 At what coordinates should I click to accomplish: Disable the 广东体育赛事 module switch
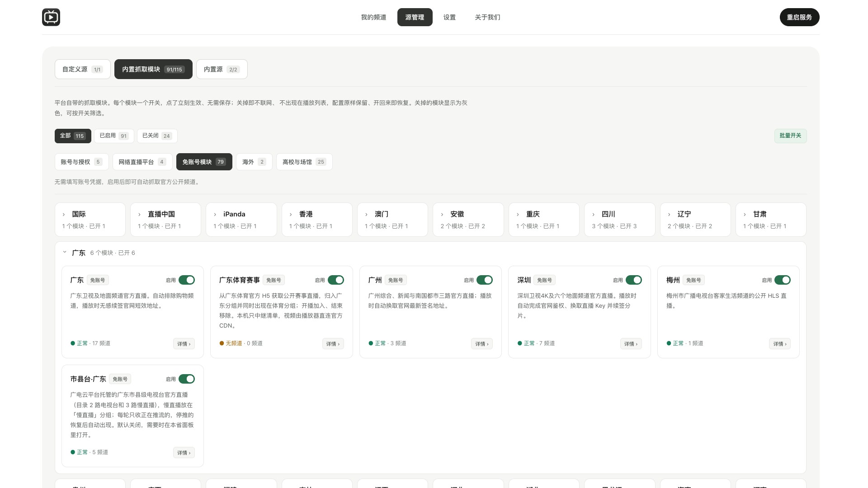point(336,280)
